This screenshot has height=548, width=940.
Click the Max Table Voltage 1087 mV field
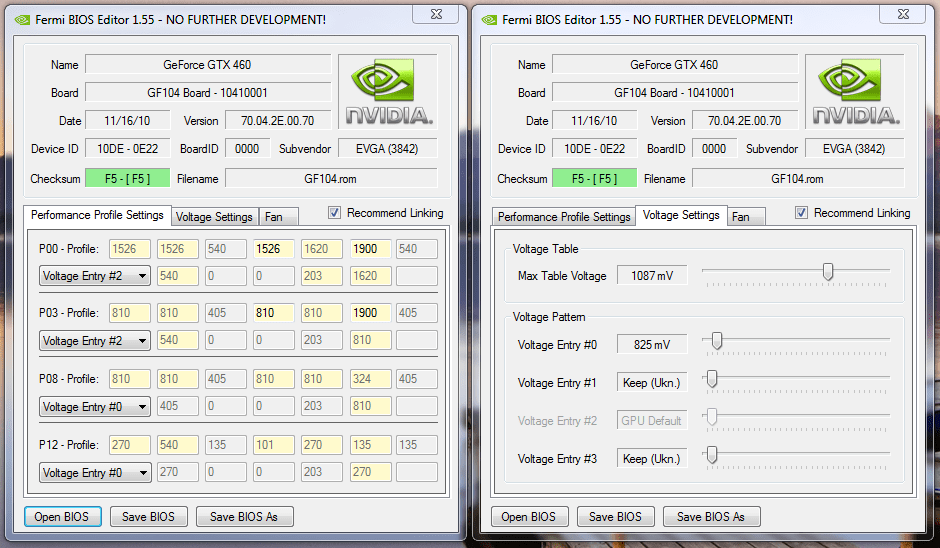pyautogui.click(x=652, y=276)
